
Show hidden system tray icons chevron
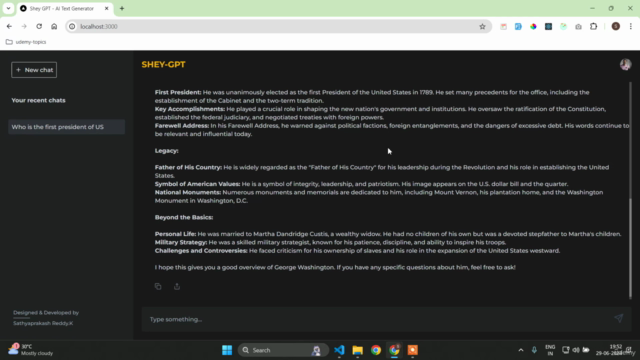point(520,350)
